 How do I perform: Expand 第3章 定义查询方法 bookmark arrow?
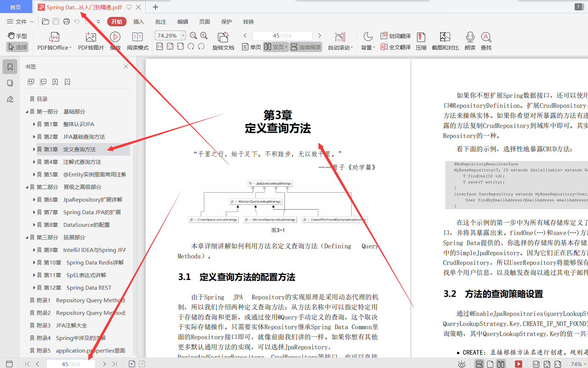pos(34,149)
